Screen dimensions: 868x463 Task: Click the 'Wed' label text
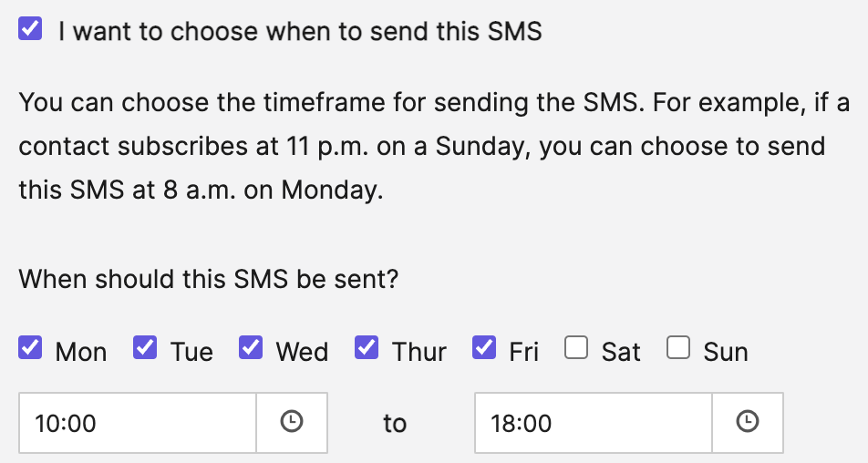303,352
